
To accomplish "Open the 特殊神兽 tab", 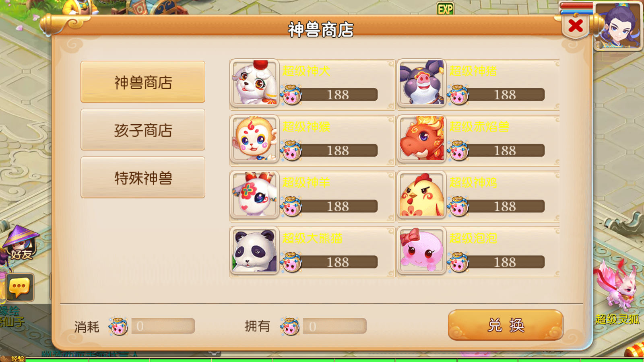I will (x=143, y=177).
